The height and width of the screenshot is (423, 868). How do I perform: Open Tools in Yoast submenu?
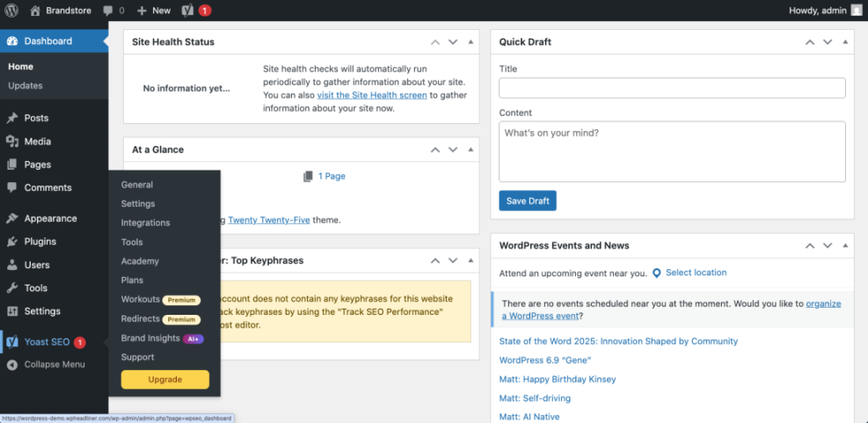click(x=132, y=242)
